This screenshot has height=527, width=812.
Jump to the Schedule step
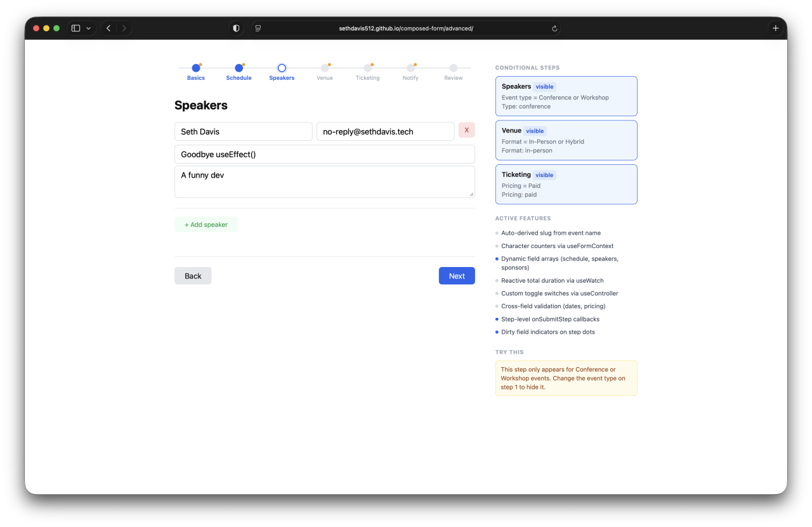(239, 72)
